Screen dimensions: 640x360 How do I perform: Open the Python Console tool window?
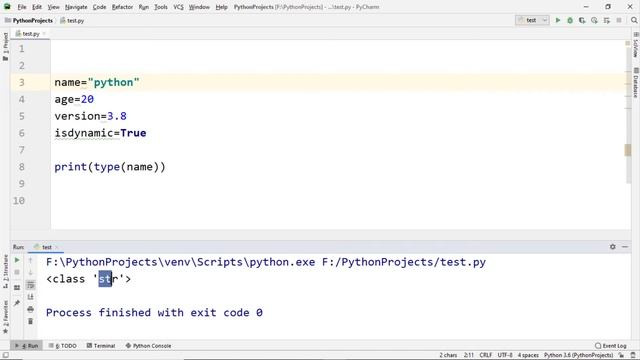(148, 346)
